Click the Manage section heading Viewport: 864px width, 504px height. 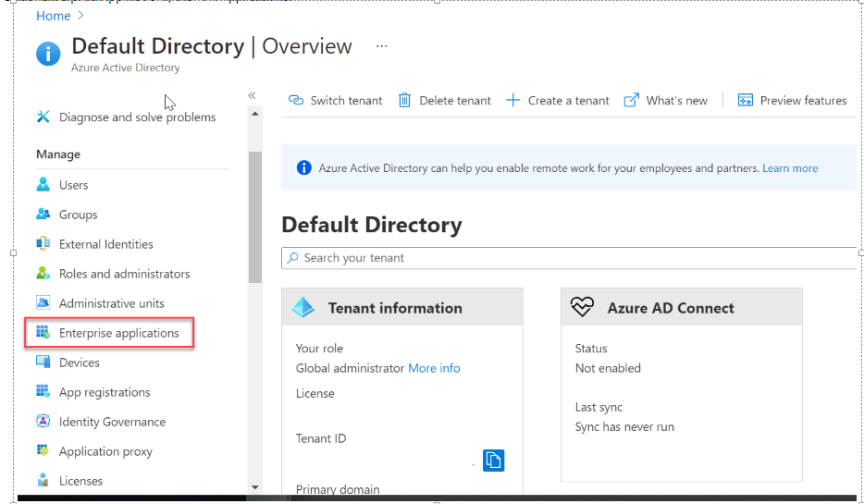pos(58,154)
